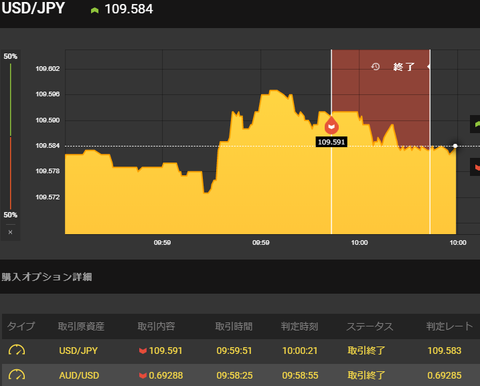Click the gauge icon in AUD/USD row
This screenshot has height=386, width=480.
point(17,375)
